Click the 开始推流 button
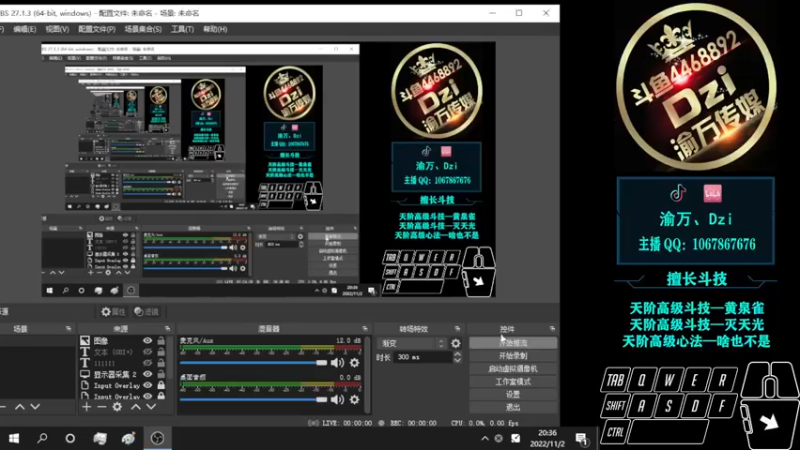 513,343
